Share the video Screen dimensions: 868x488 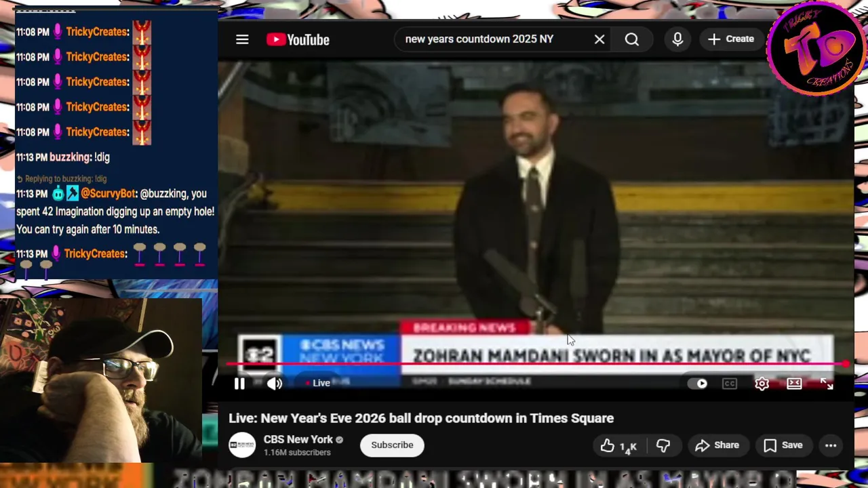pos(717,445)
